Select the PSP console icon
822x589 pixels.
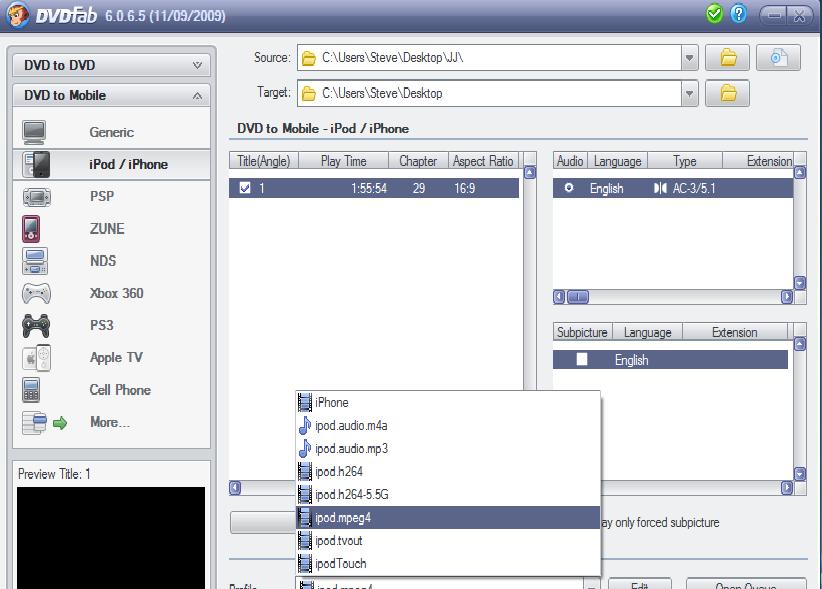tap(37, 197)
